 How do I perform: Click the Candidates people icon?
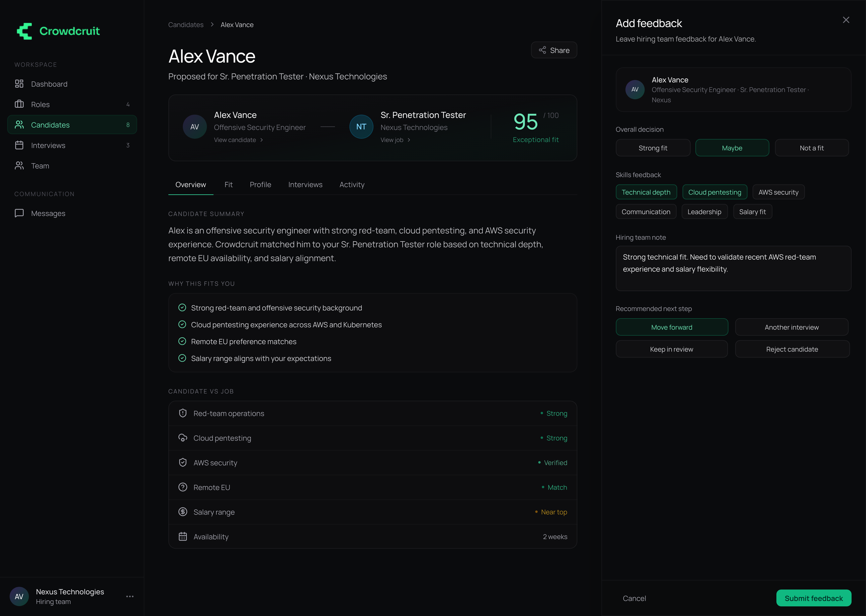click(19, 124)
